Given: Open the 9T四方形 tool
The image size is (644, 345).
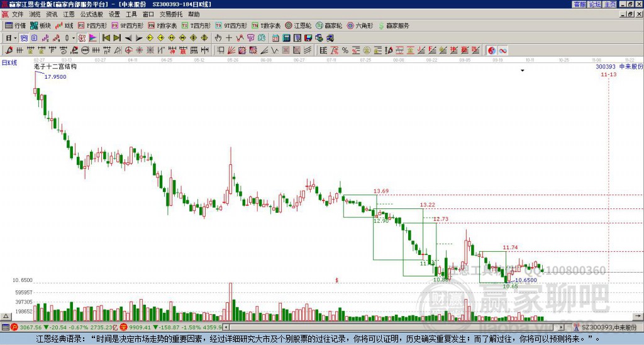Looking at the screenshot, I should click(x=231, y=25).
